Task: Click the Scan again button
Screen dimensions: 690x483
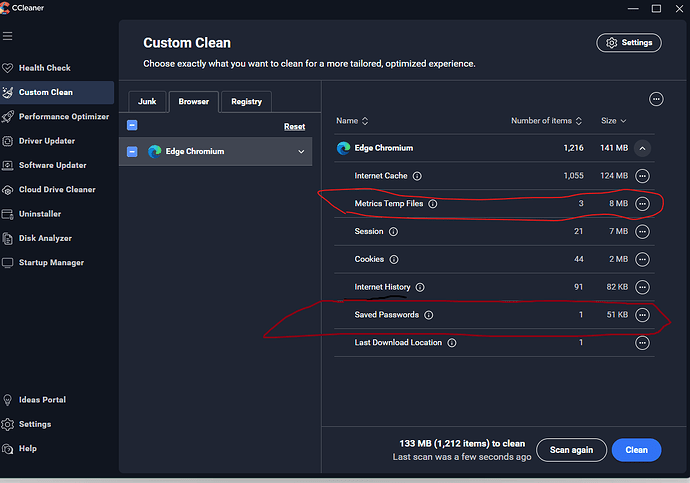Action: (x=571, y=450)
